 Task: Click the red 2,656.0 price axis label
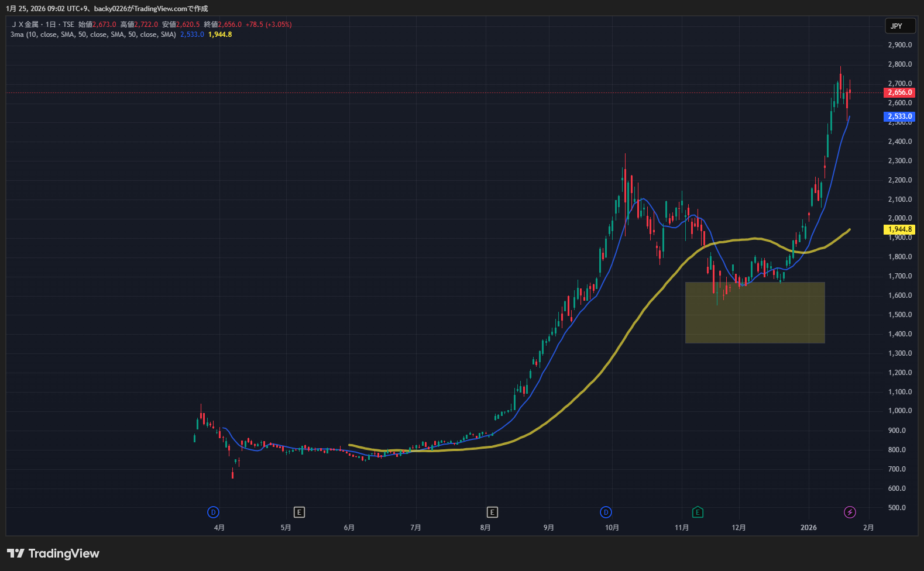[x=899, y=92]
